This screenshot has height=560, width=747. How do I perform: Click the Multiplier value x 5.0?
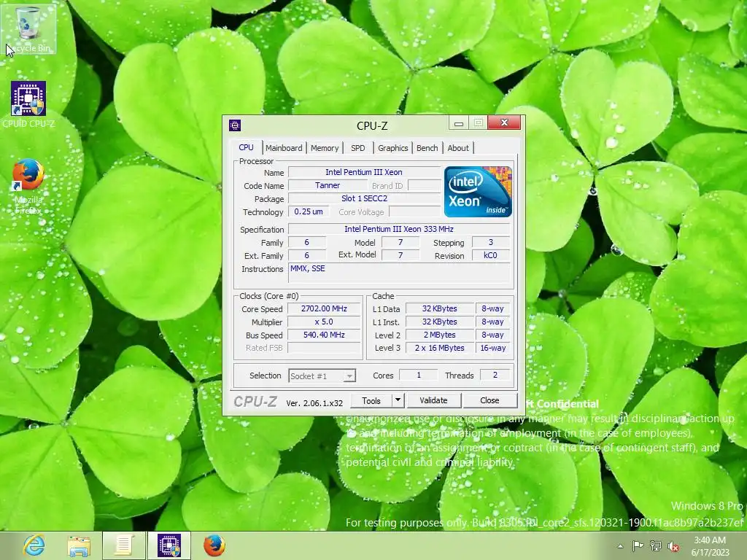coord(324,322)
